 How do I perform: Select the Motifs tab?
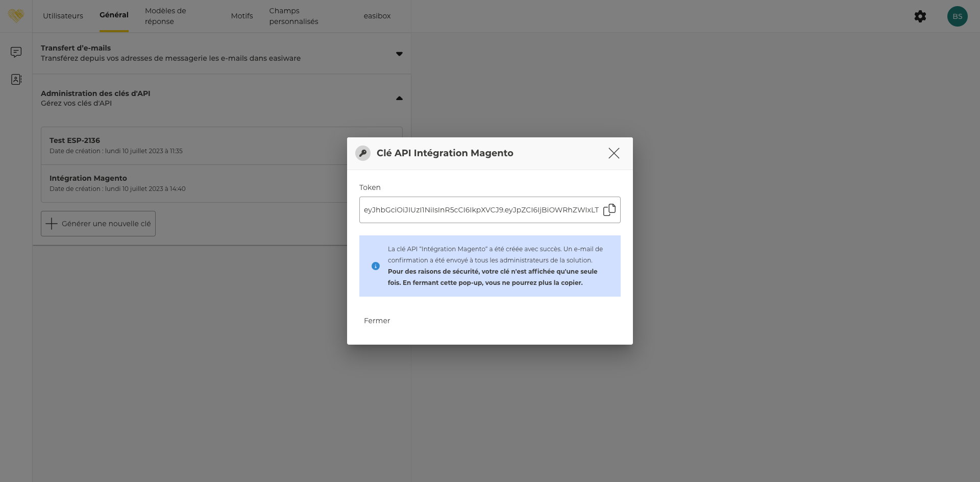[x=241, y=16]
